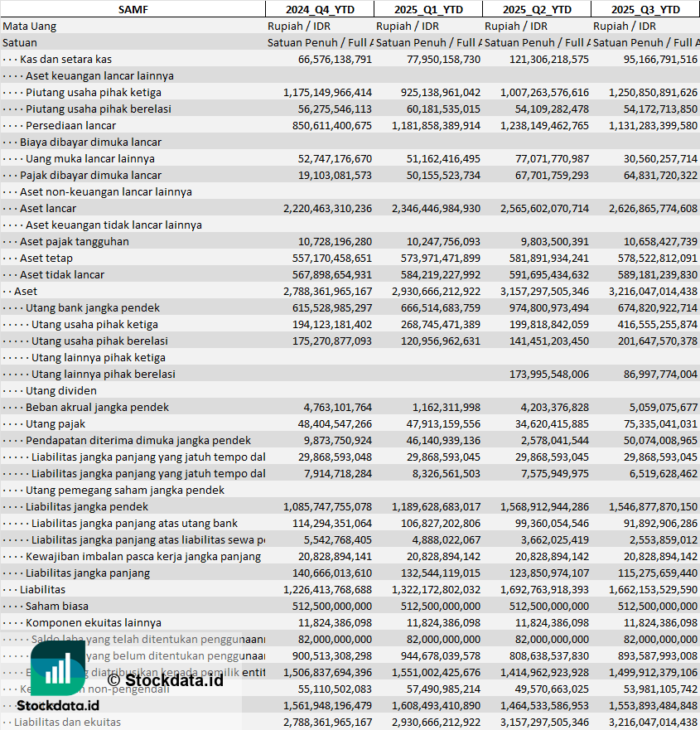Select the Liabilitas dan ekuitas row label
Screen dimensions: 700x730
point(67,722)
